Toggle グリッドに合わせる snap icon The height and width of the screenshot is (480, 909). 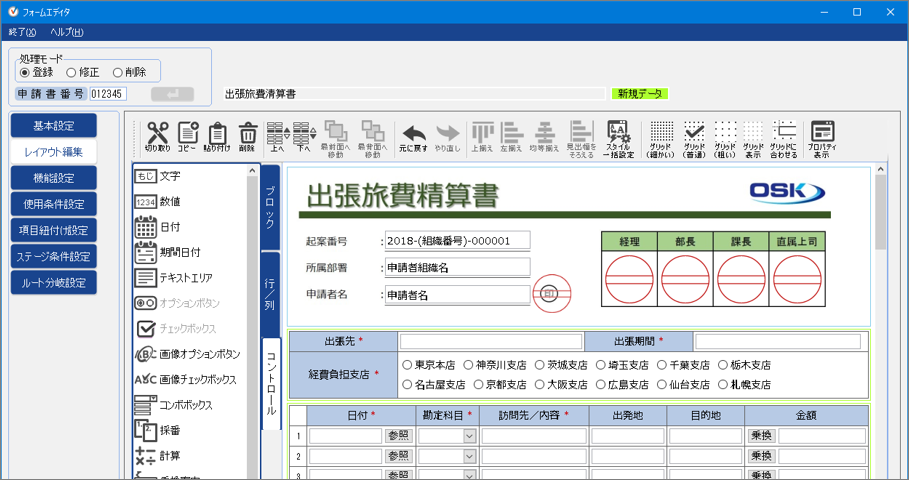click(x=784, y=139)
